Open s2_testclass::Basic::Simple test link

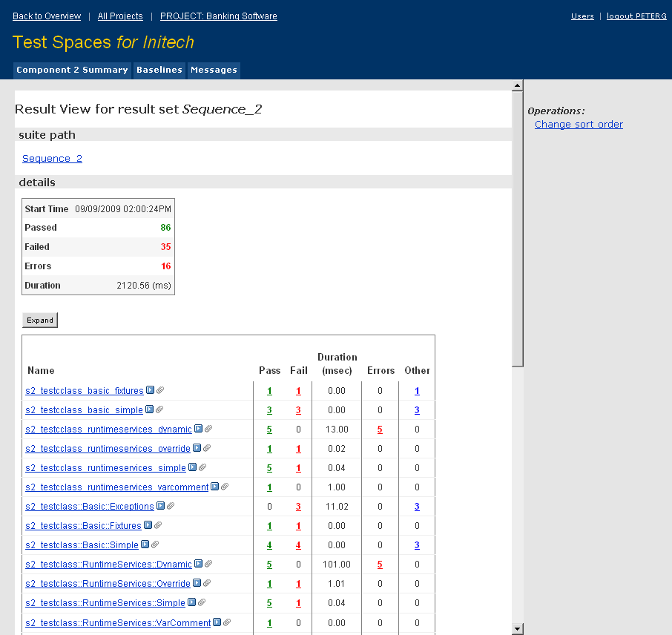82,545
